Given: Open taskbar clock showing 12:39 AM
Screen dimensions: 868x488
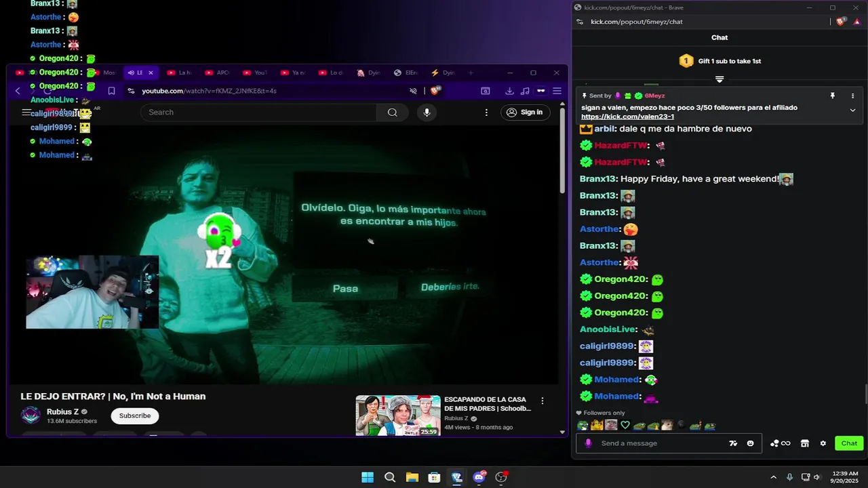Looking at the screenshot, I should [846, 477].
